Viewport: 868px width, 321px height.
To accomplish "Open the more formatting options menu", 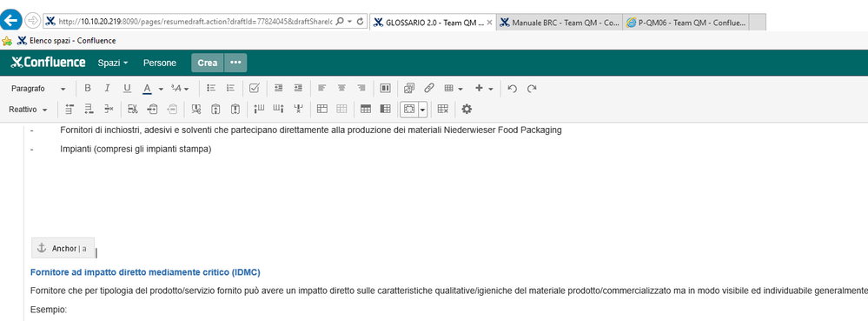I will click(x=180, y=88).
